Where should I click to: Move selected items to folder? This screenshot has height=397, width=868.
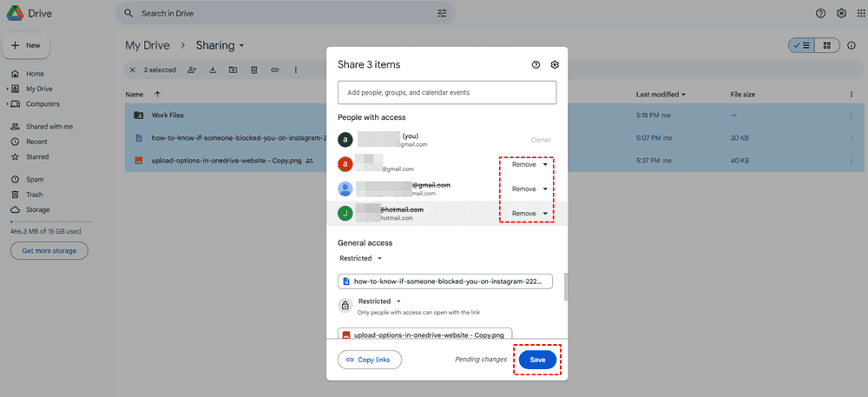tap(233, 69)
